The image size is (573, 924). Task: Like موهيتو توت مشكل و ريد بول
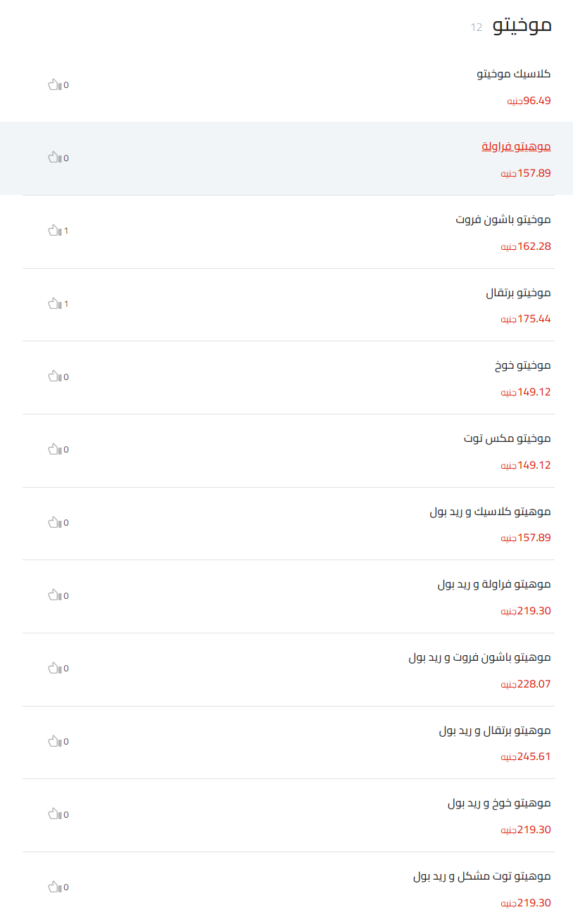pos(55,887)
